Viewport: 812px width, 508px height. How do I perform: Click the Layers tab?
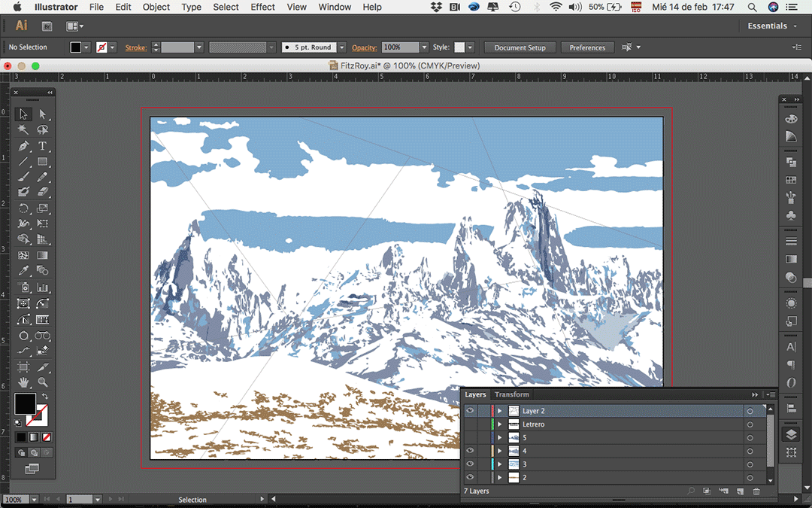pos(475,394)
